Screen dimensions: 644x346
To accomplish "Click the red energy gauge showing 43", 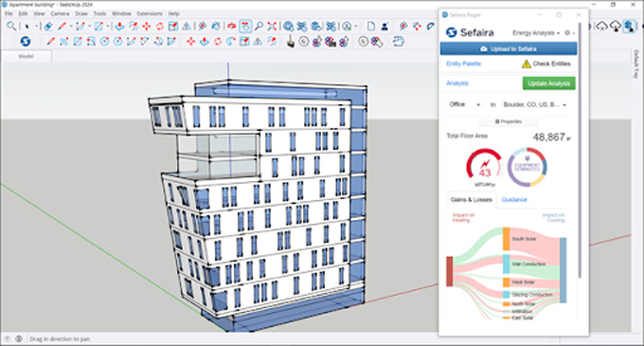I will click(485, 167).
